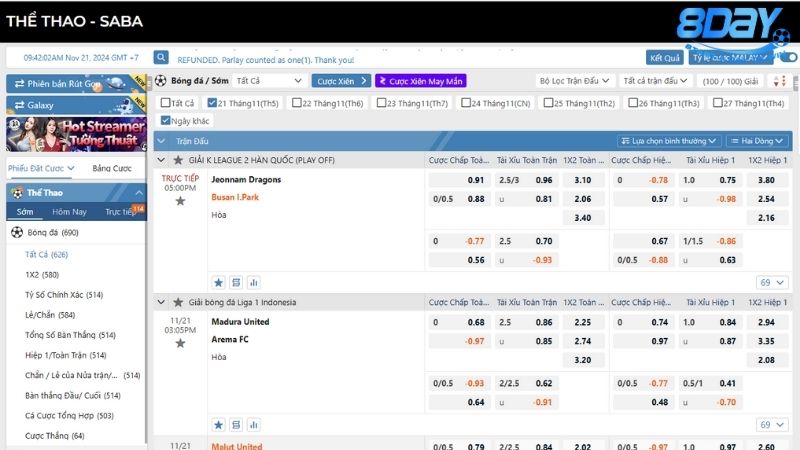This screenshot has width=800, height=450.
Task: Collapse the K League 2 Hàn Quốc league
Action: coord(161,160)
